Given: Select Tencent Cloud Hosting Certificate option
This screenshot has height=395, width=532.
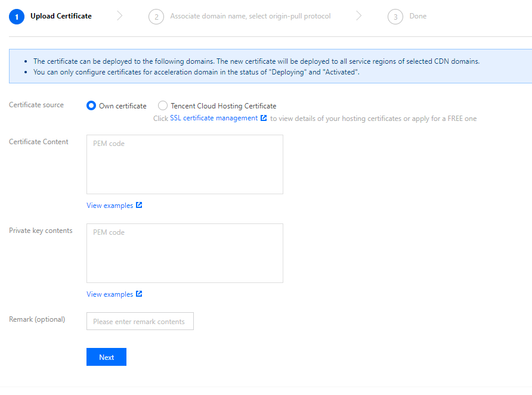Looking at the screenshot, I should 163,106.
